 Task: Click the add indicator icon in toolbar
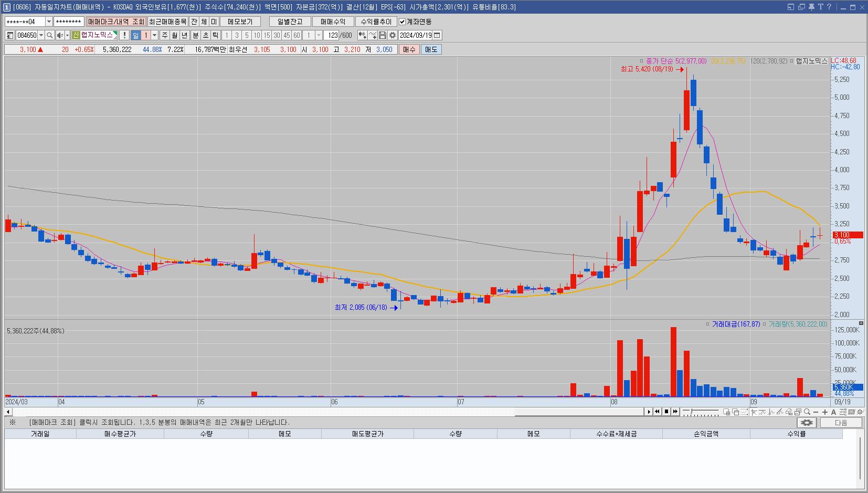pyautogui.click(x=362, y=35)
